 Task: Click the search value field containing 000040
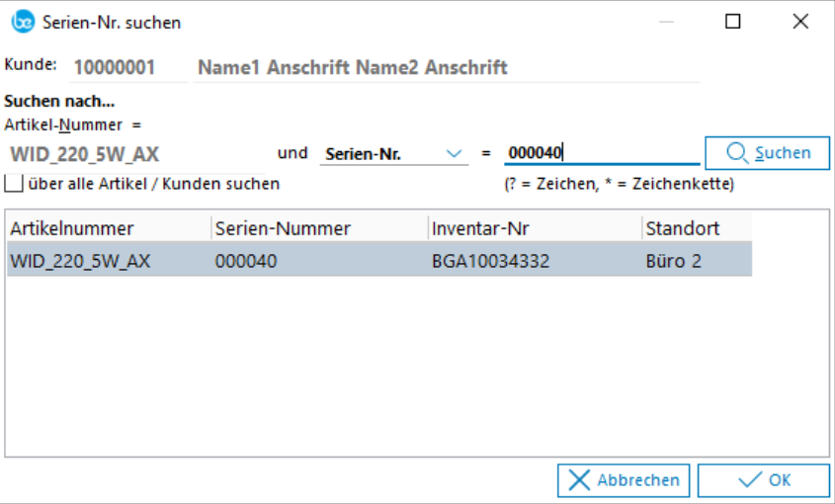pos(601,153)
